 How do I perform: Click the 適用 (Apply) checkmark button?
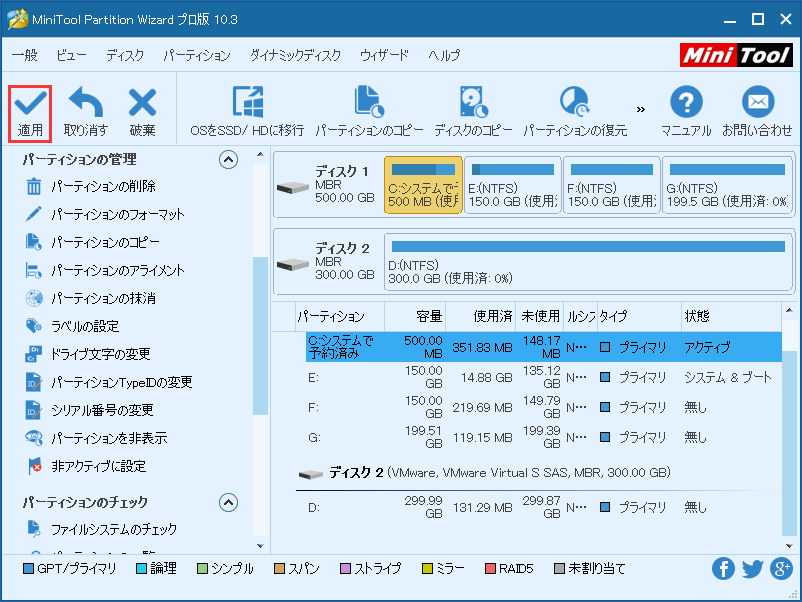(30, 113)
